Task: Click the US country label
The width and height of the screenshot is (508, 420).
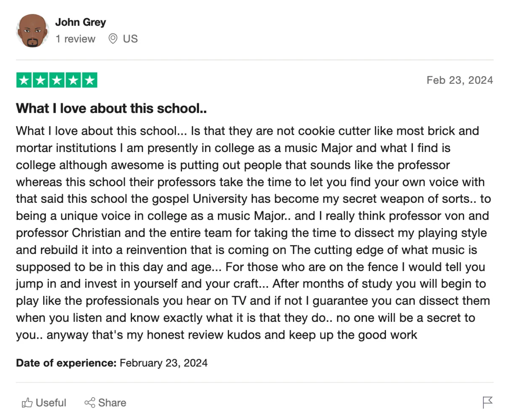Action: [130, 39]
